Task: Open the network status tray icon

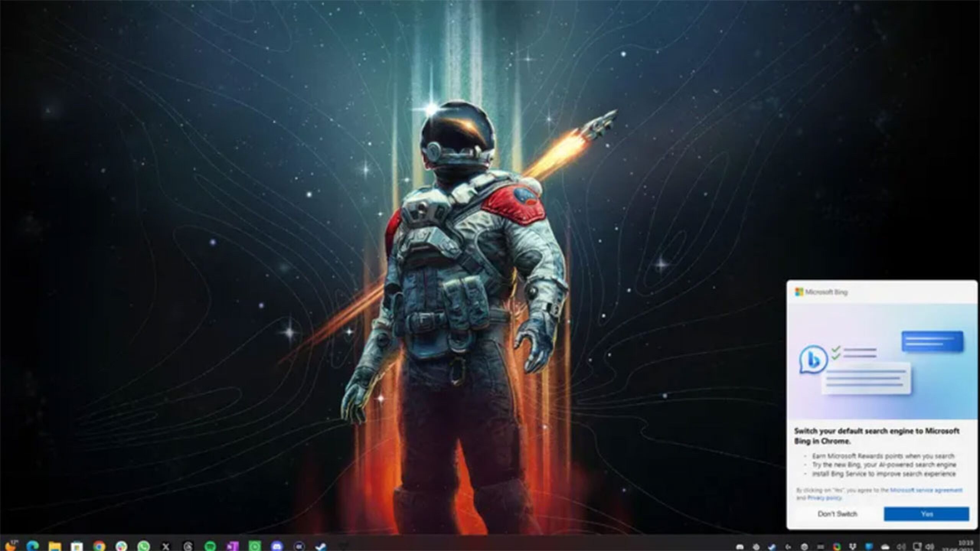Action: click(x=917, y=547)
